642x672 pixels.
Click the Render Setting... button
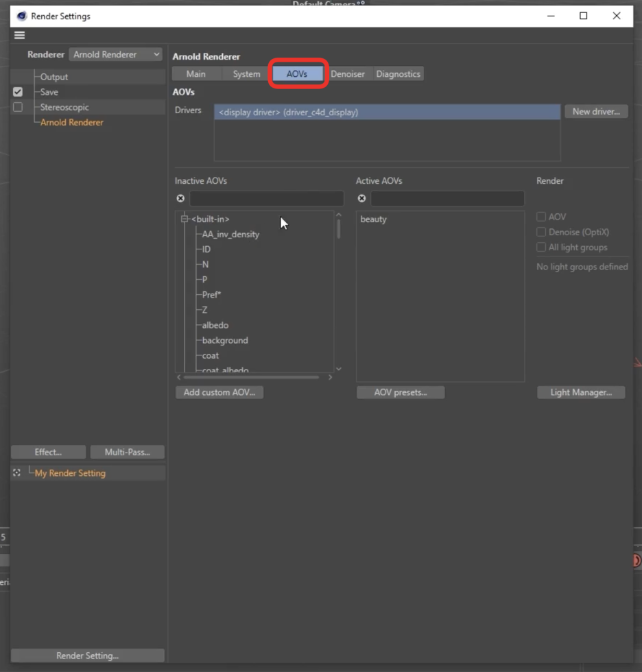click(87, 656)
